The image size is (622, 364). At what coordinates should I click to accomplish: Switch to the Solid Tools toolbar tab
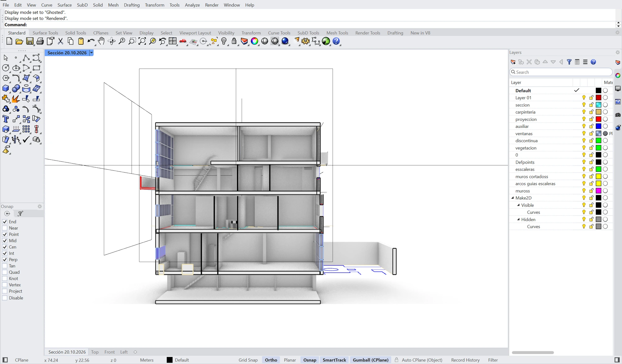[x=76, y=33]
